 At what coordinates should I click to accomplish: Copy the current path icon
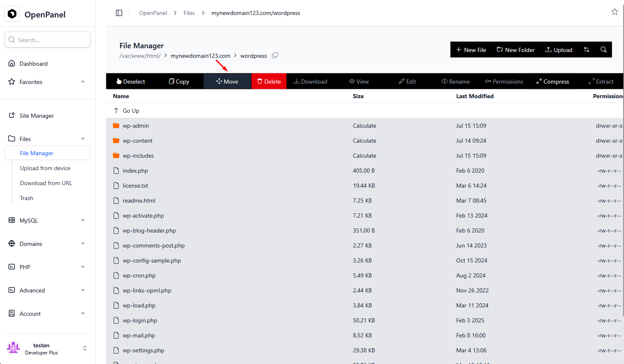275,55
